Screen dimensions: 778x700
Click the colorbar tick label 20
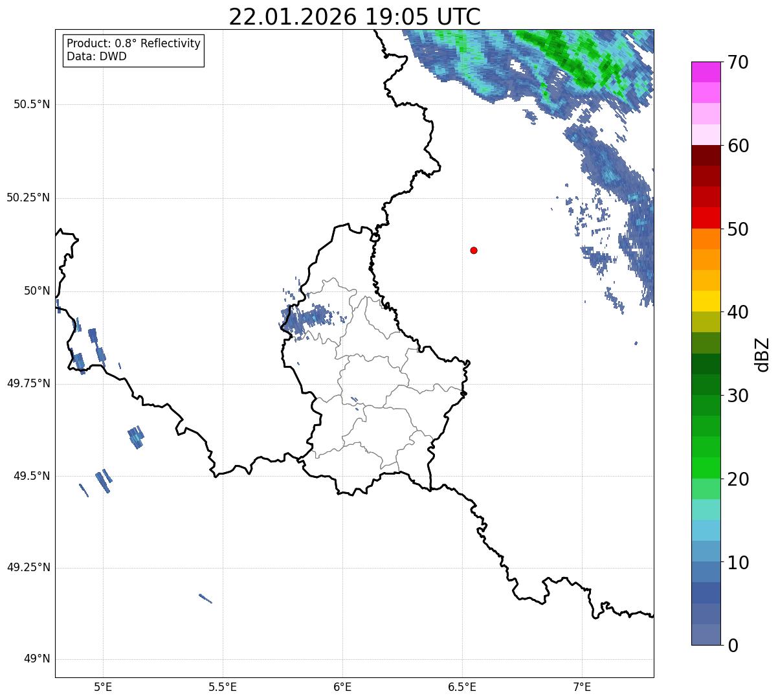pos(738,479)
